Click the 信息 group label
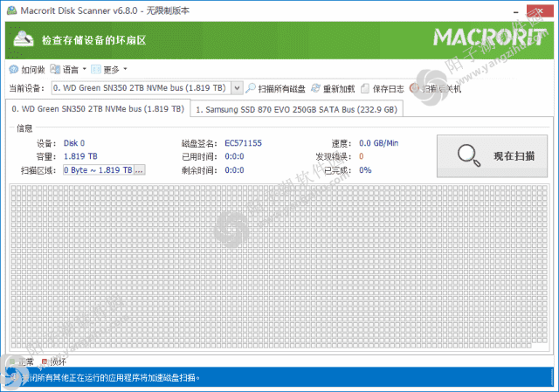 click(24, 128)
